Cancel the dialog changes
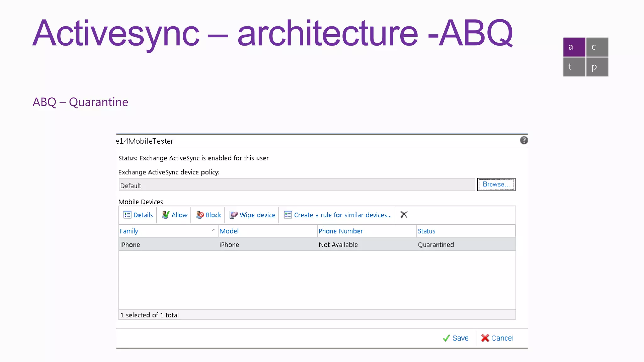This screenshot has height=362, width=644. pos(497,338)
